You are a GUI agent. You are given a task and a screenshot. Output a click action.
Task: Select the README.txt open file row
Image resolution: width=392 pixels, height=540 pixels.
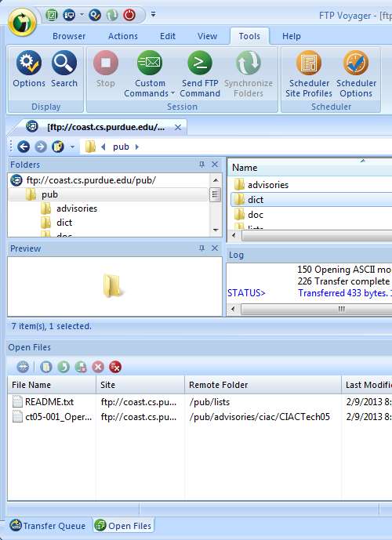pos(200,402)
